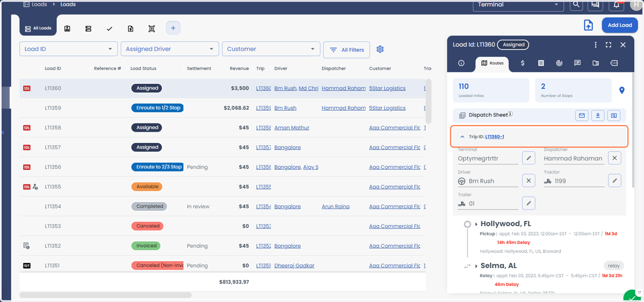The height and width of the screenshot is (302, 644).
Task: Click the Load Status column header
Action: 143,68
